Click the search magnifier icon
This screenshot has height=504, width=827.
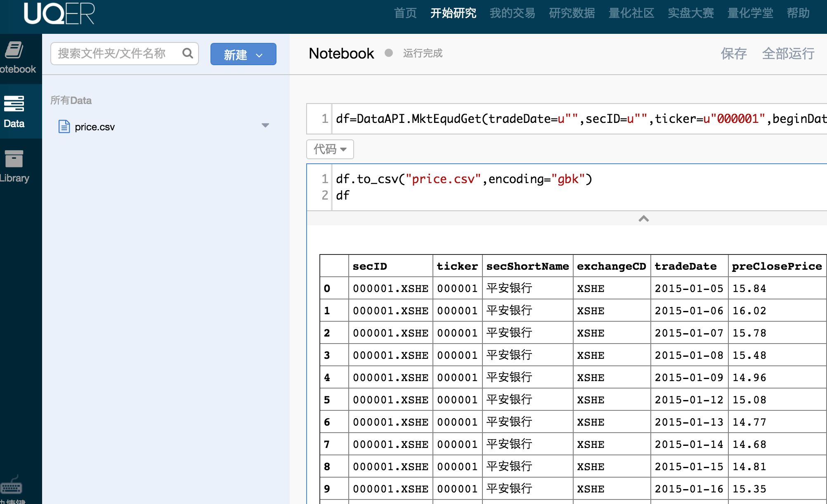[x=188, y=53]
